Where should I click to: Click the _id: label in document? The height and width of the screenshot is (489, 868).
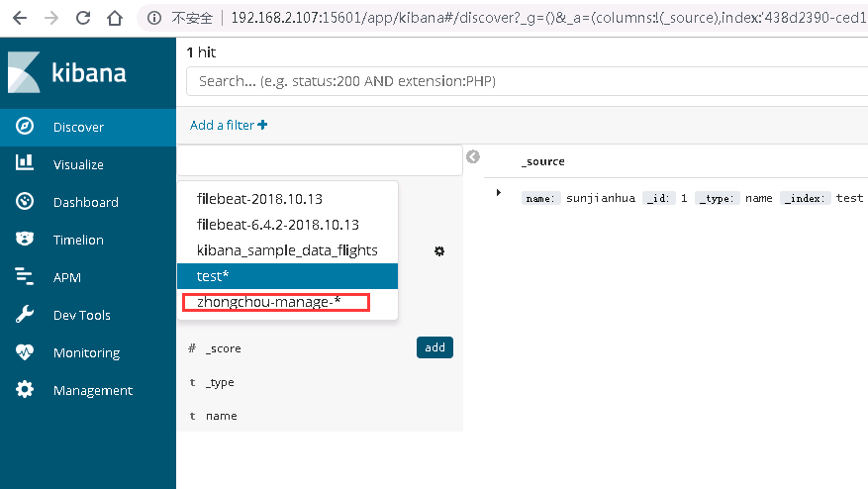pyautogui.click(x=659, y=198)
